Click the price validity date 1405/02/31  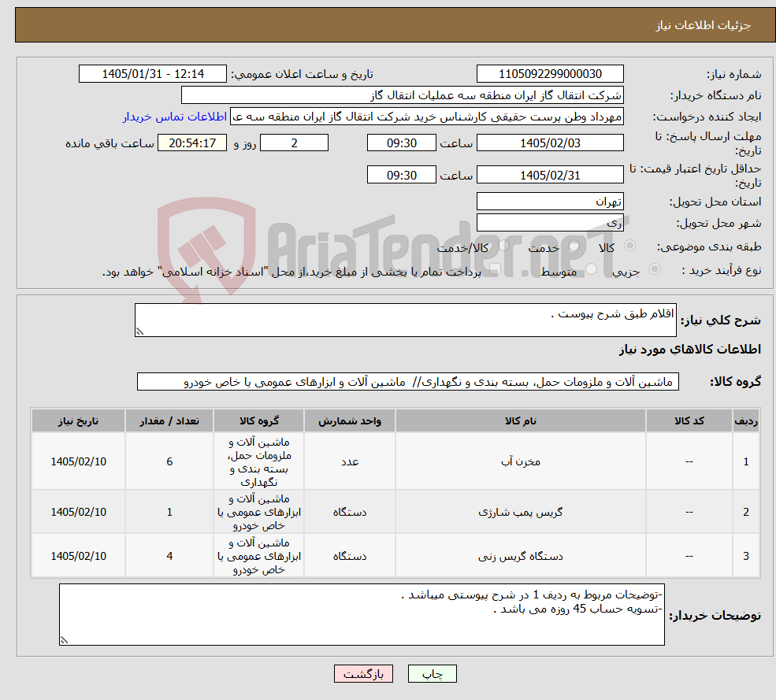click(x=550, y=175)
